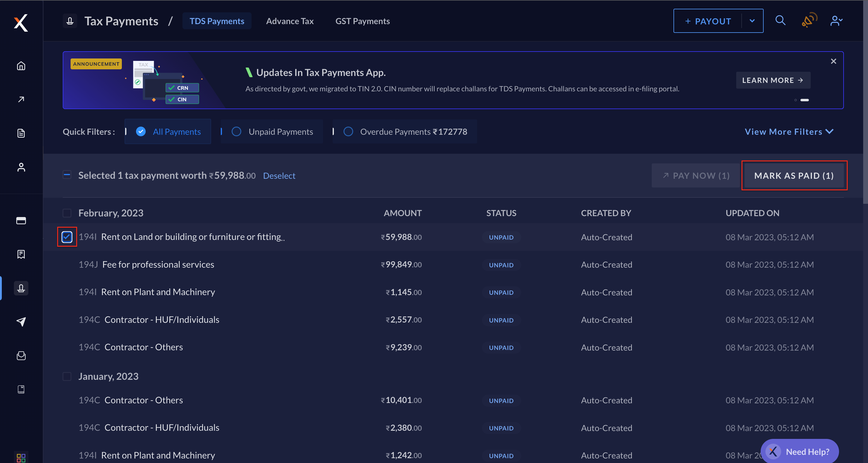Close the announcement banner

tap(833, 61)
